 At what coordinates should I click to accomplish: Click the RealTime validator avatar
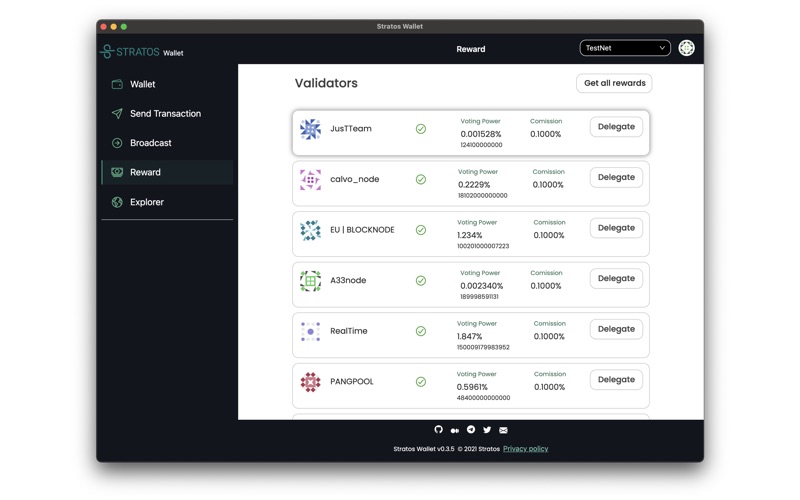click(x=310, y=331)
